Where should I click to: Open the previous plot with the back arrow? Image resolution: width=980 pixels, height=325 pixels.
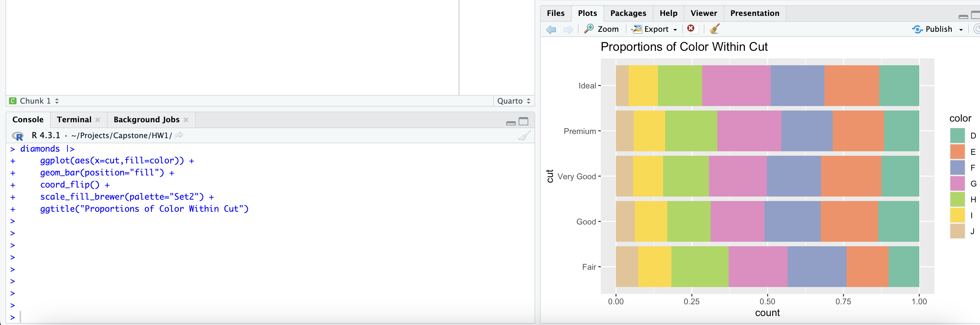(x=550, y=29)
